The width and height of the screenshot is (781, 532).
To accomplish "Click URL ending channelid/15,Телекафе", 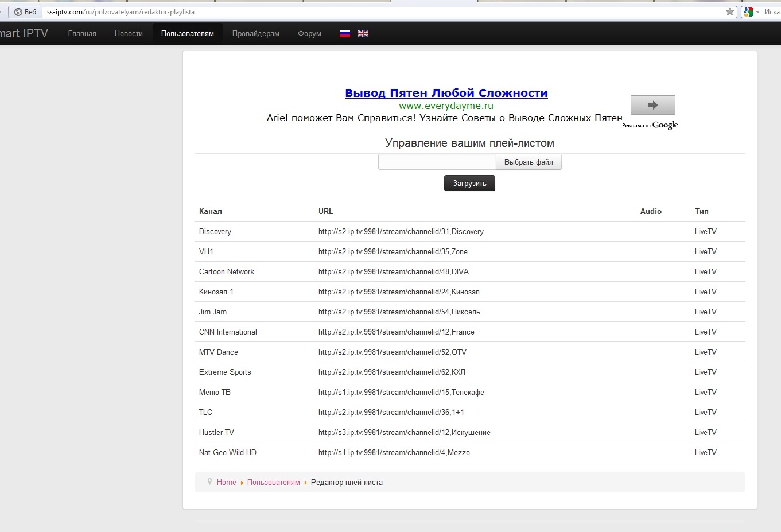I will point(401,392).
